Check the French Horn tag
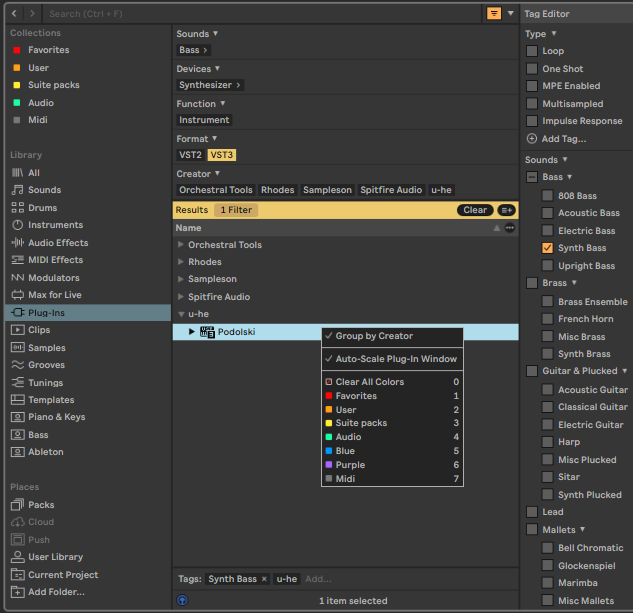 [x=547, y=319]
